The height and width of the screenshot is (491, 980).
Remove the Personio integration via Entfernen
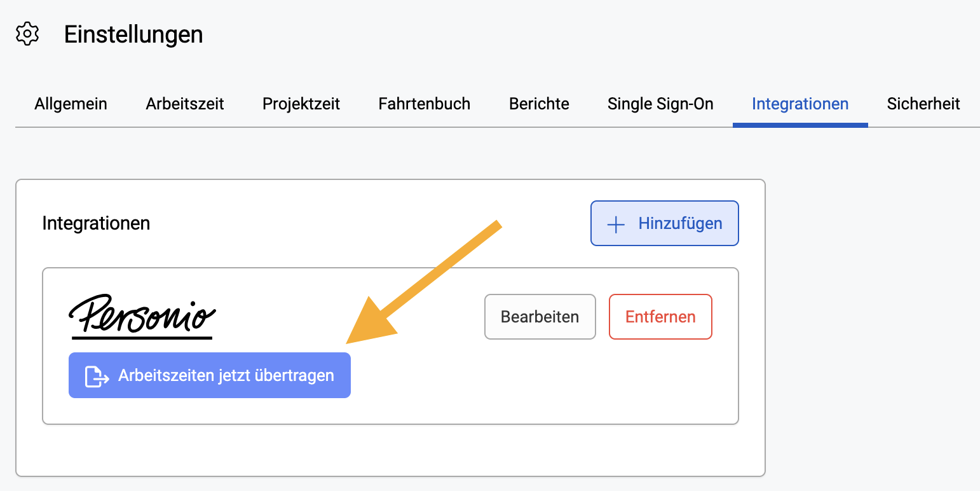click(660, 317)
